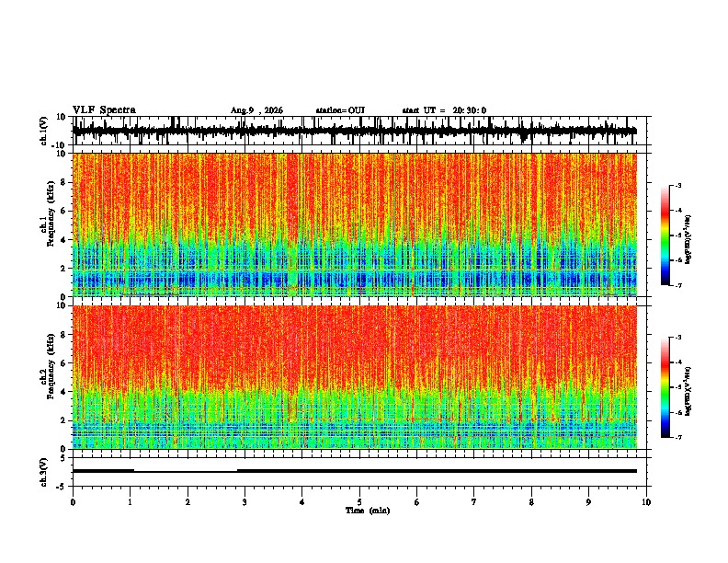Click time axis tick label "1"
Image resolution: width=728 pixels, height=563 pixels.
pyautogui.click(x=130, y=502)
